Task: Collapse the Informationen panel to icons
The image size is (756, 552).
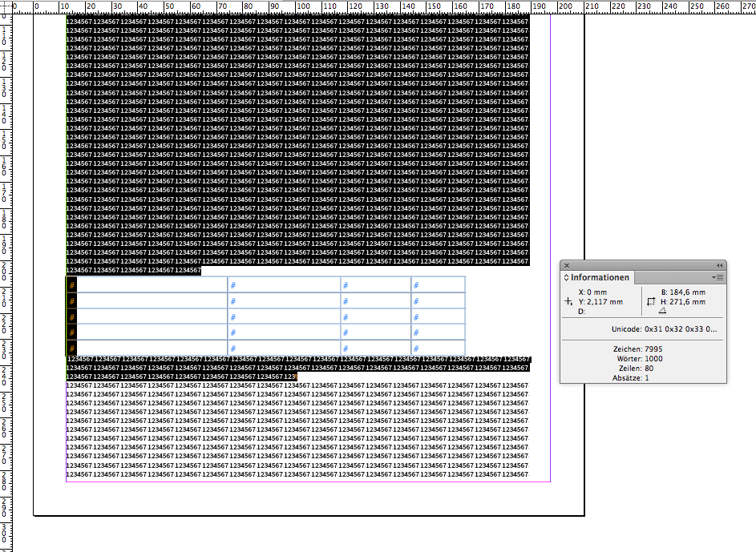Action: (719, 265)
